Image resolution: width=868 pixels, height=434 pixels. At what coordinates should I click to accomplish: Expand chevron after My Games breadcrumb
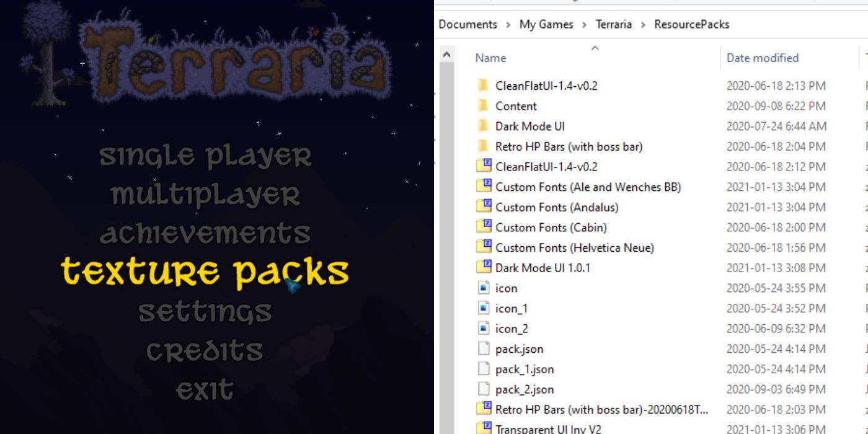(x=583, y=25)
